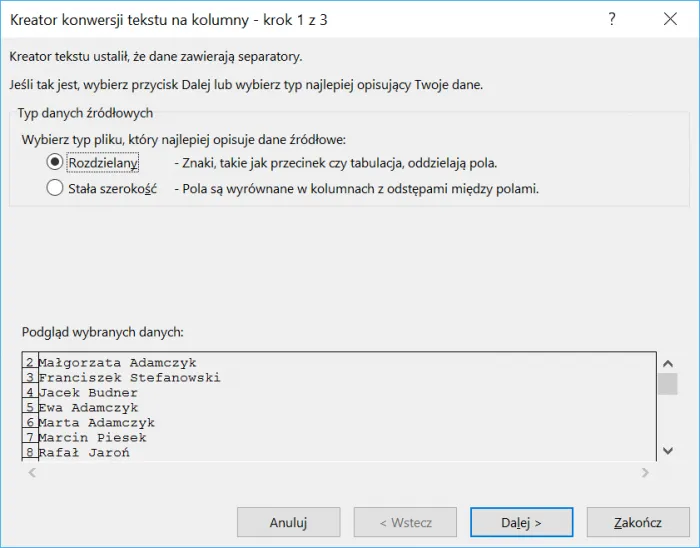Click the vertical scrollbar thumb in preview
This screenshot has width=700, height=548.
coord(668,384)
